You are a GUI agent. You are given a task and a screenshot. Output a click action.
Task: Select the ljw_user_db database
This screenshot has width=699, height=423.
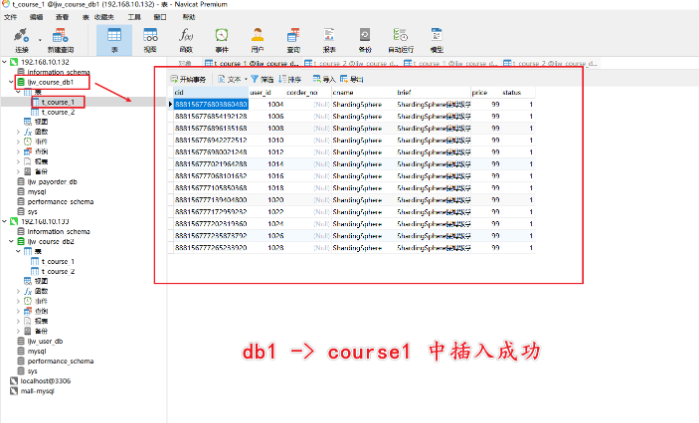[45, 341]
